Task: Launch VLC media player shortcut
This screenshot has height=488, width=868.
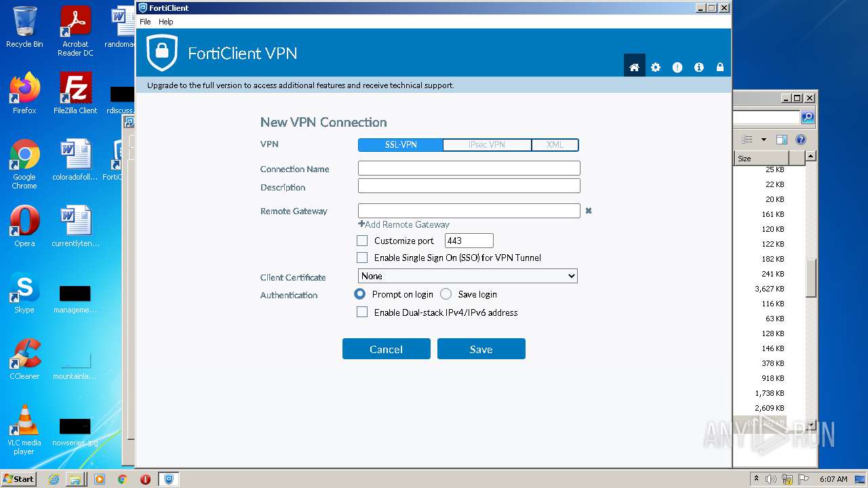Action: pos(24,430)
